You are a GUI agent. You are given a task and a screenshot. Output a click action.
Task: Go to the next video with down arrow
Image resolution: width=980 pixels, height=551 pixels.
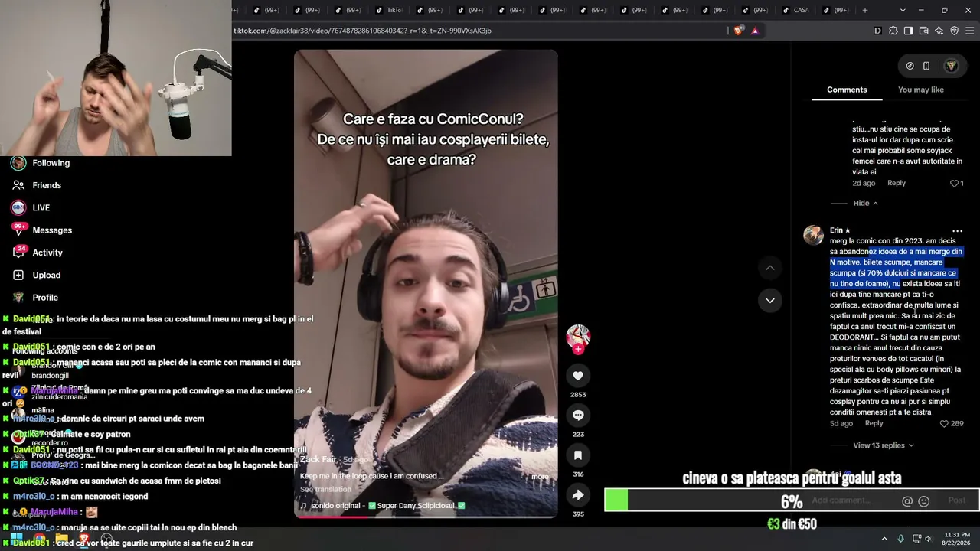(x=770, y=300)
